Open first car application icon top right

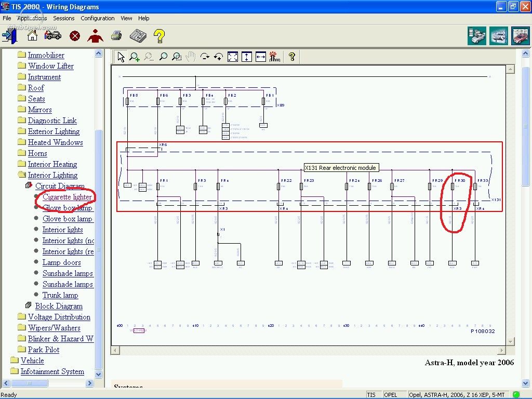(x=477, y=36)
